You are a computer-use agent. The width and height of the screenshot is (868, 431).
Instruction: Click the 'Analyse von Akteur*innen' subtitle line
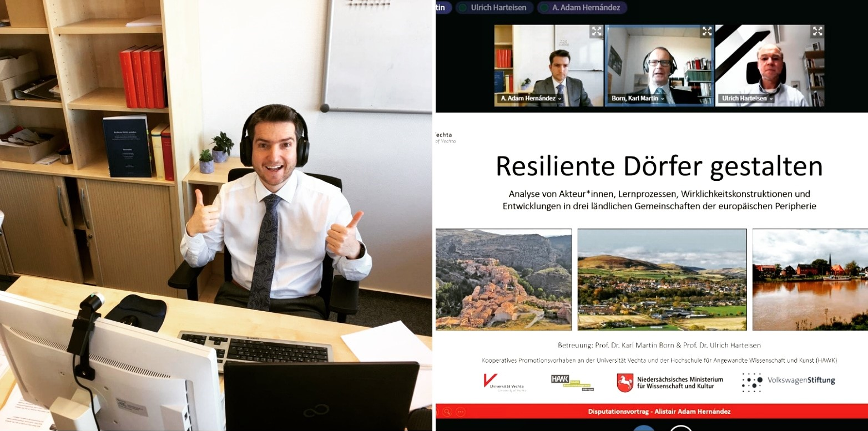pos(659,194)
